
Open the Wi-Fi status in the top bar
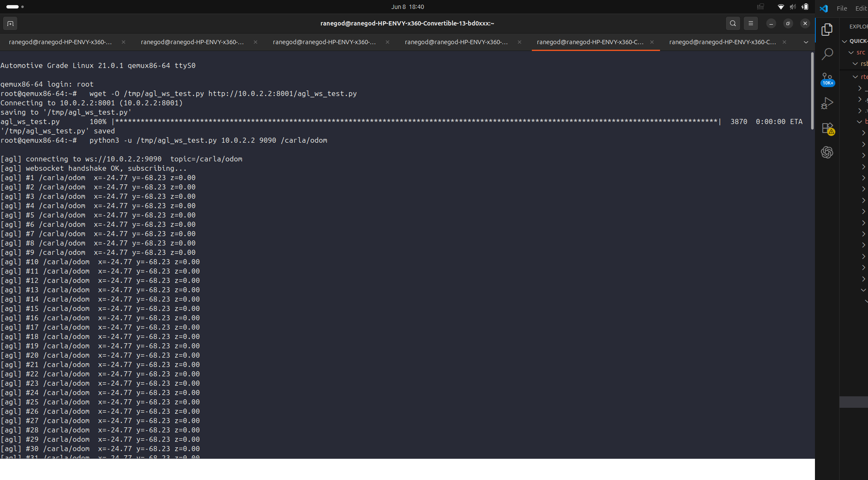tap(781, 7)
